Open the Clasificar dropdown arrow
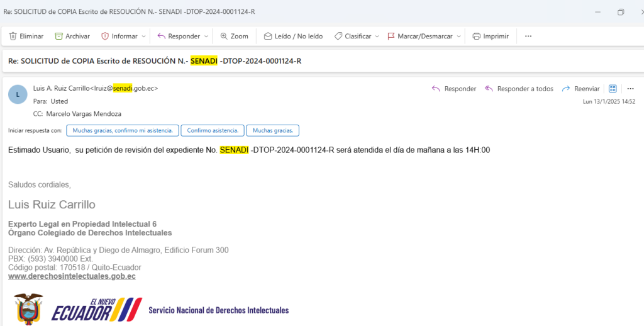Viewport: 644px width, 326px height. coord(377,37)
